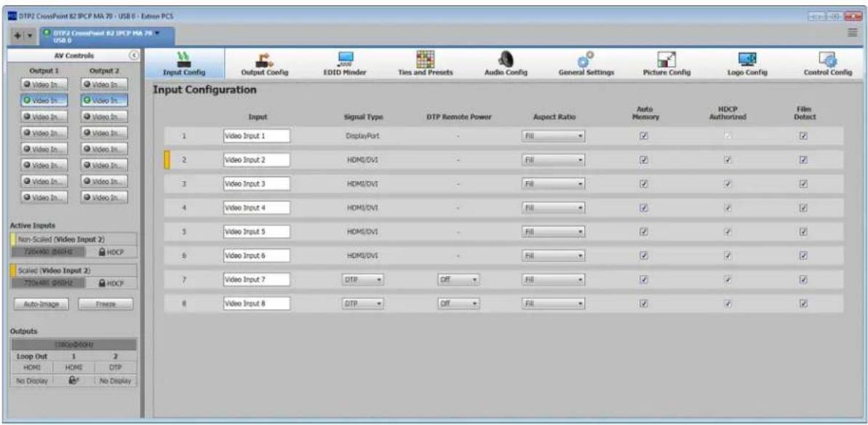Toggle Auto Memory for Video Input 3
The image size is (868, 425).
coord(643,183)
